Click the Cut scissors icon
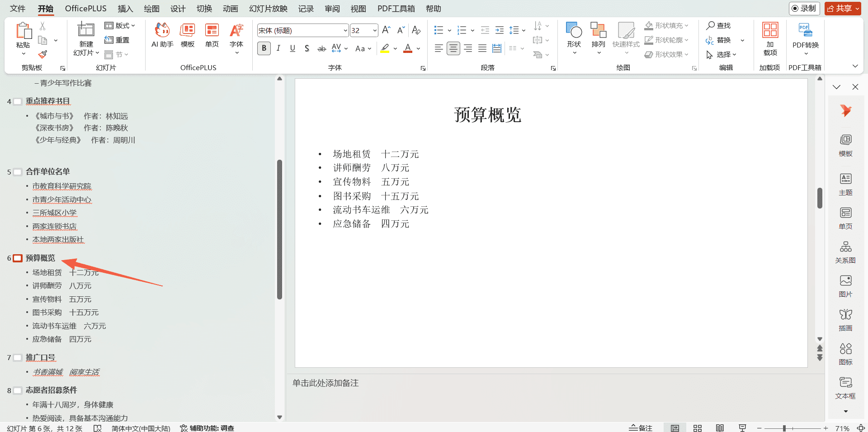Viewport: 868px width, 432px height. 42,26
